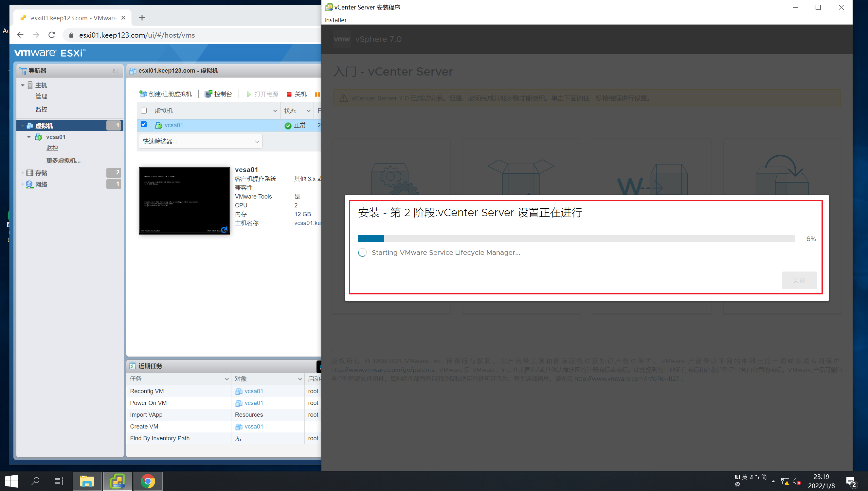
Task: Click the power-on 打开电源 play icon
Action: tap(249, 94)
